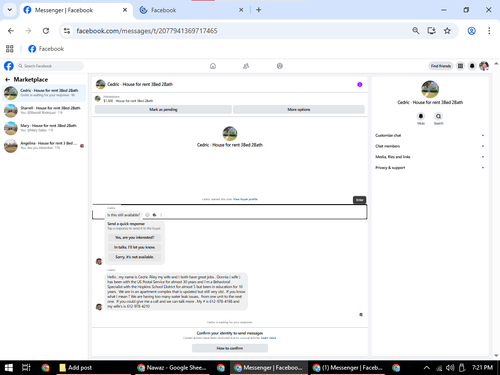Screen dimensions: 500x375
Task: Open the Chrome profile icon
Action: (471, 31)
